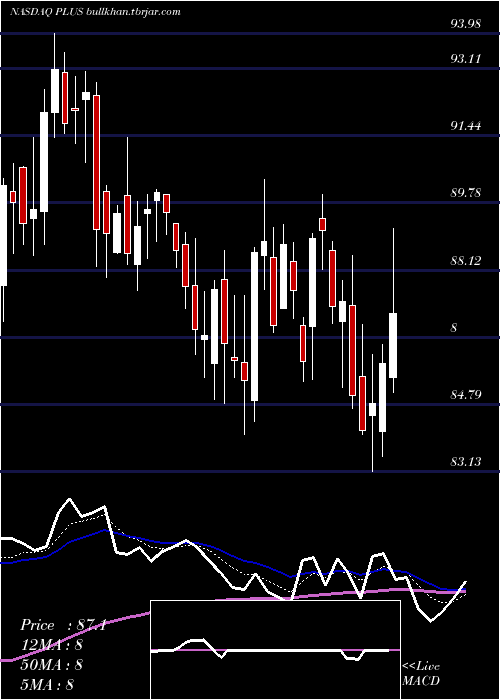Image resolution: width=500 pixels, height=700 pixels.
Task: Click the <<Live MACD label
Action: click(x=421, y=673)
